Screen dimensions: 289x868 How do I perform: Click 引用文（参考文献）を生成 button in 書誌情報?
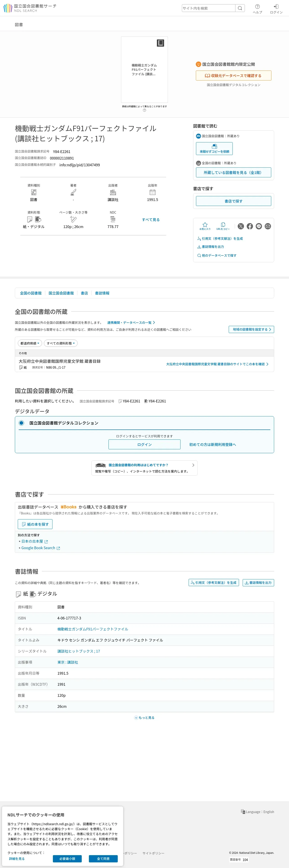(214, 582)
